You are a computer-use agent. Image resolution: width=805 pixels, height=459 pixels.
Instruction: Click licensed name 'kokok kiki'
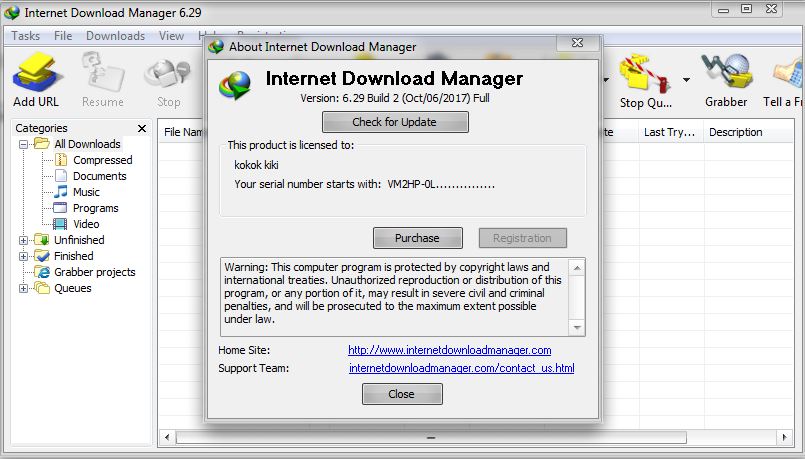coord(256,165)
